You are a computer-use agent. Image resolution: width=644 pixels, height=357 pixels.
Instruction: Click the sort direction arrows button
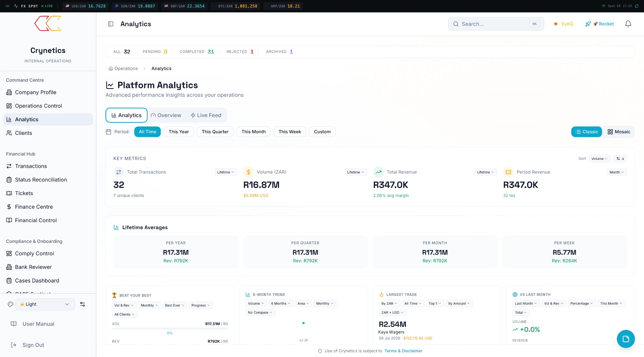620,159
